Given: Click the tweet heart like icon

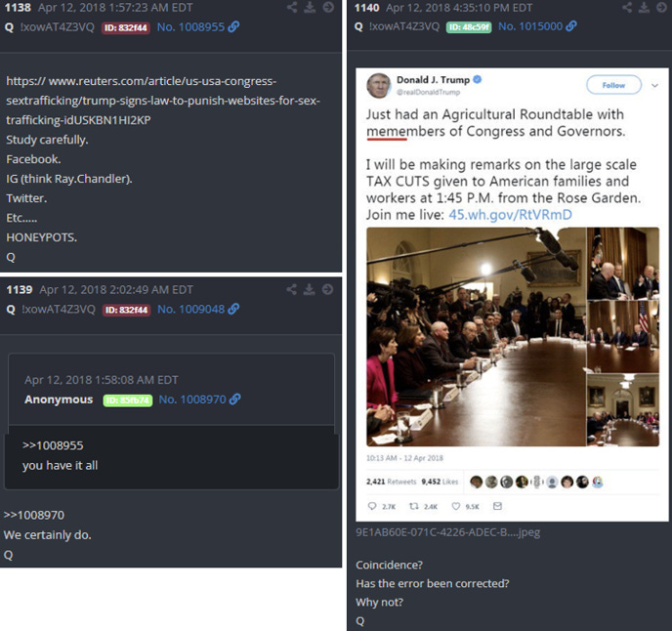Looking at the screenshot, I should (x=456, y=506).
